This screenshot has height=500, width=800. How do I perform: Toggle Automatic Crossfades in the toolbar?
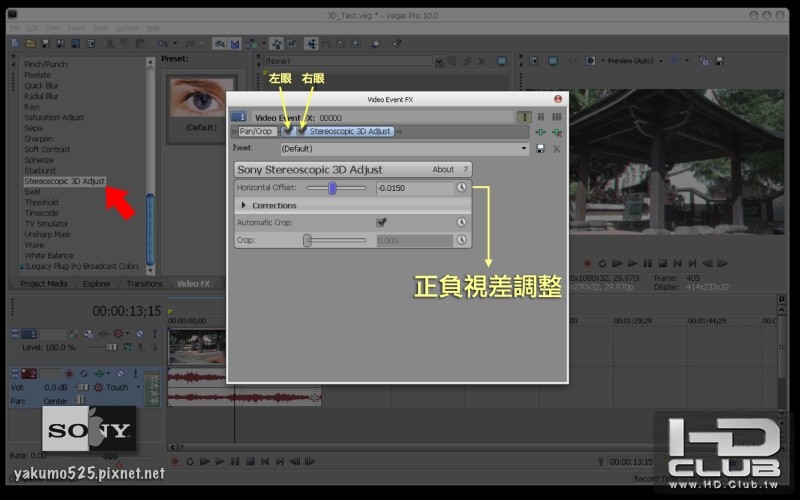(x=235, y=44)
